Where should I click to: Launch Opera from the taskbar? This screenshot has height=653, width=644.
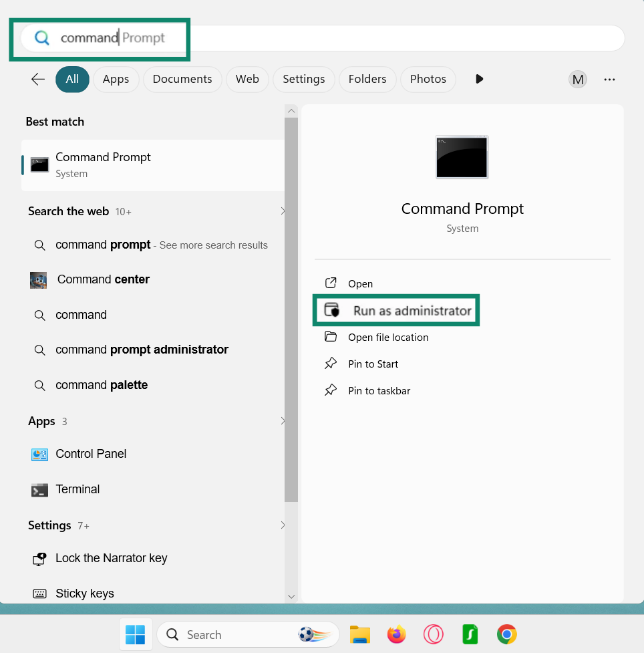[434, 635]
